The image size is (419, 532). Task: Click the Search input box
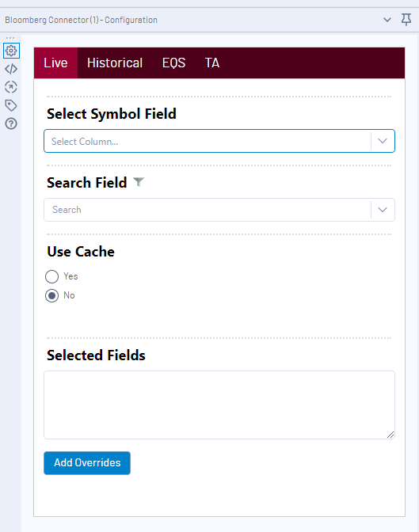tap(207, 210)
